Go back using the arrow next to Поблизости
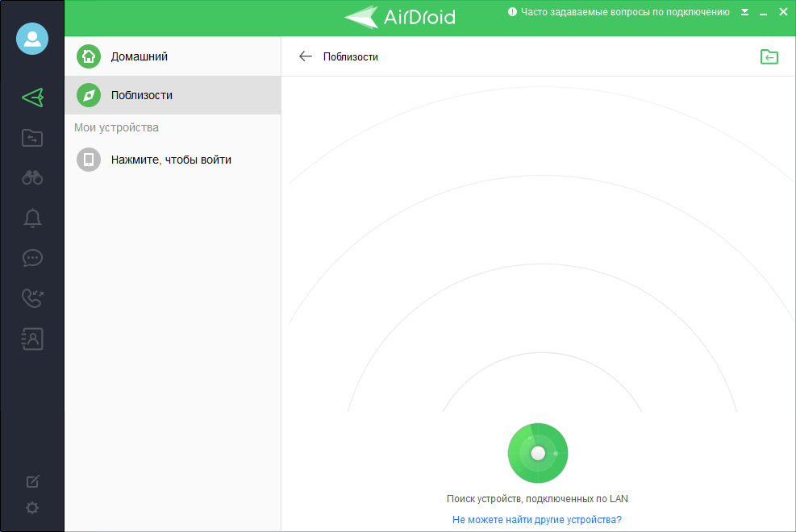Screen dimensions: 796x532 click(306, 56)
